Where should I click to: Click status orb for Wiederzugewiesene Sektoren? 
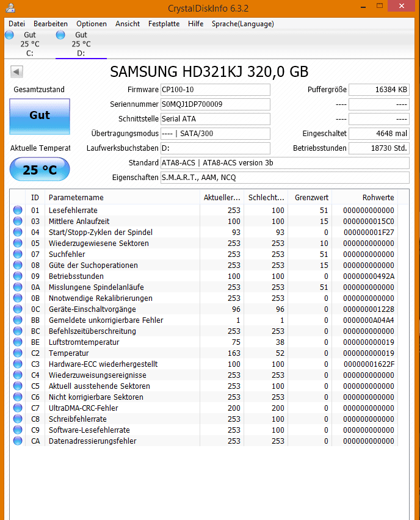point(18,243)
